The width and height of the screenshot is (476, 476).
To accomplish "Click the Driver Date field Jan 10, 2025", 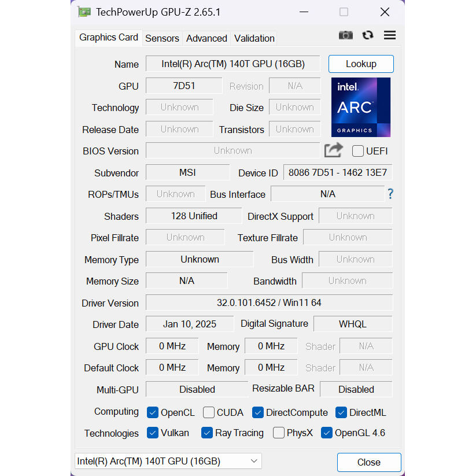I will click(190, 324).
